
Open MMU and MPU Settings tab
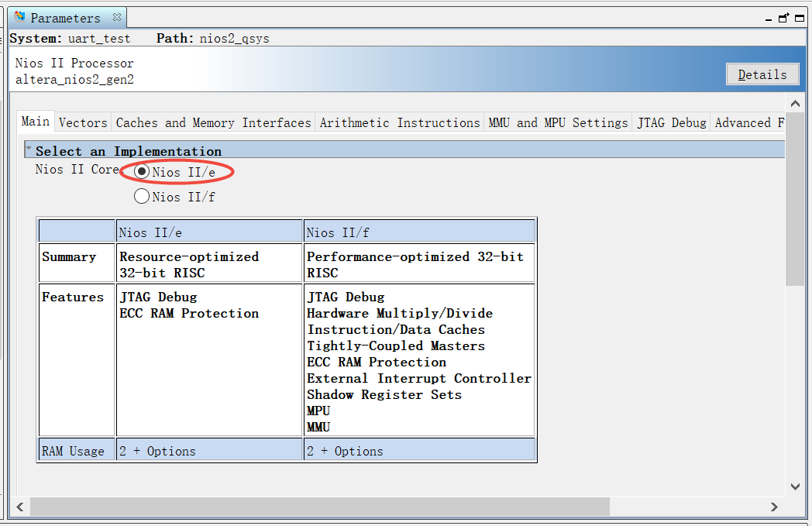(x=558, y=122)
